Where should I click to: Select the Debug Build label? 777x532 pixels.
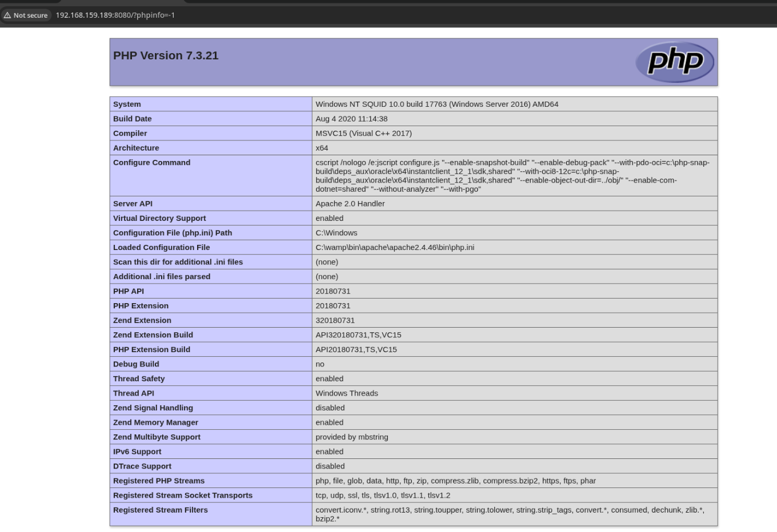136,364
